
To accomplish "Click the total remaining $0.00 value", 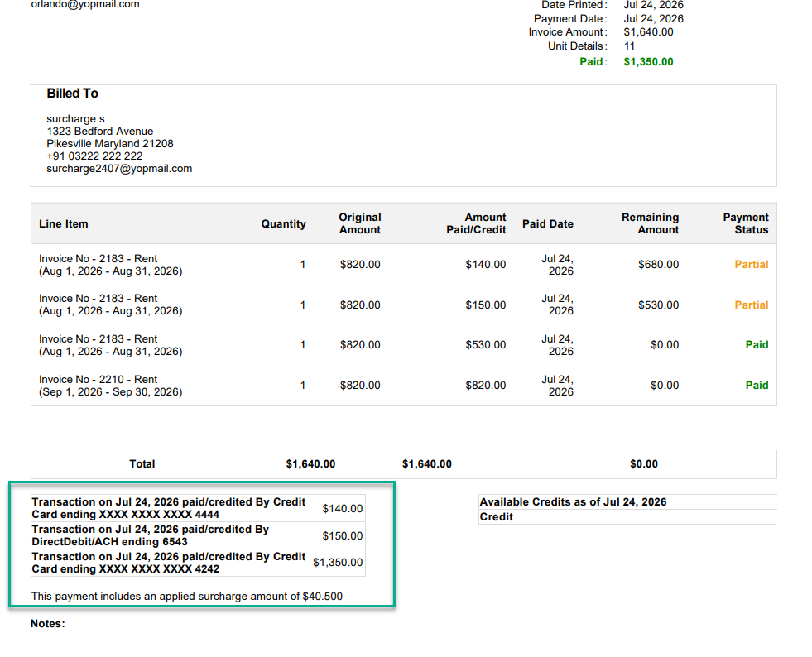I will pos(644,464).
